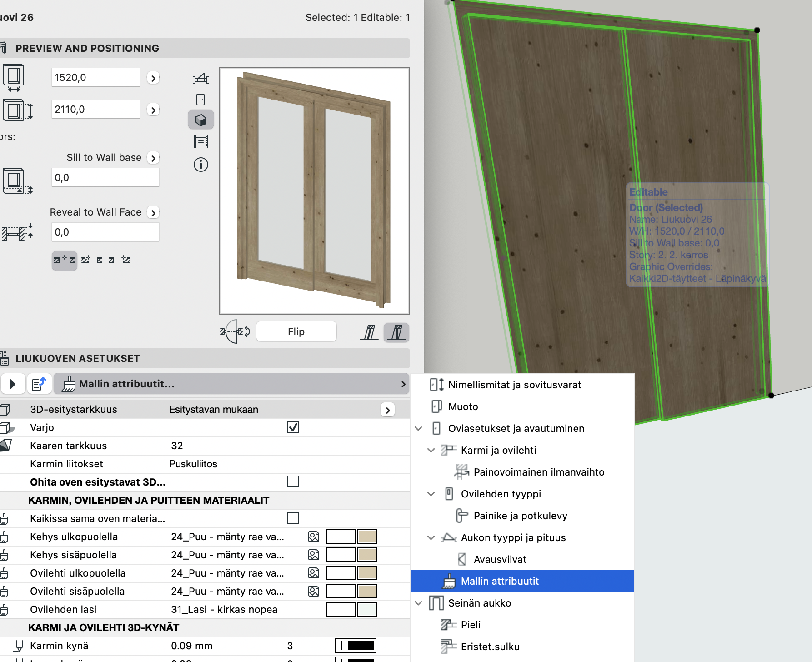Check Kaikissa sama oven materiaali box
Screen dimensions: 812x662
pyautogui.click(x=293, y=518)
